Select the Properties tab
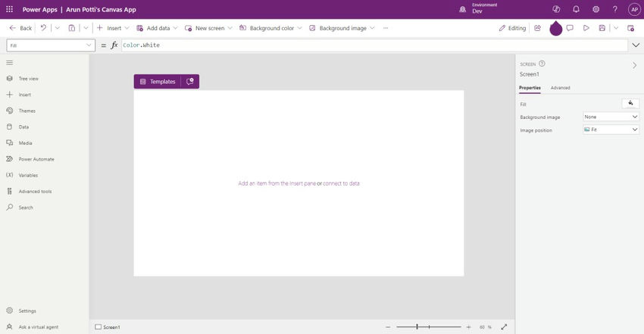644x334 pixels. click(530, 88)
